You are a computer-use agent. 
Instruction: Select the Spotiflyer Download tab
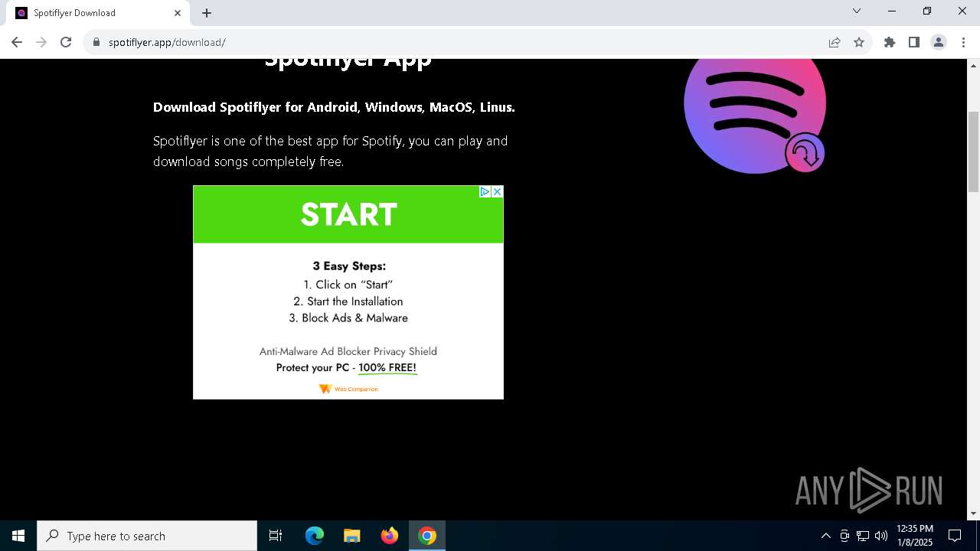(100, 13)
